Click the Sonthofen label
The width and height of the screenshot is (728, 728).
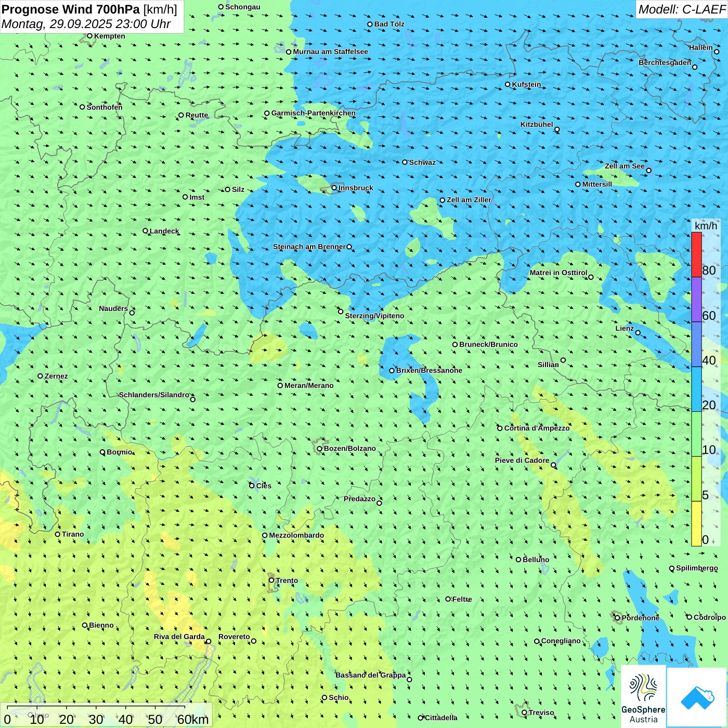[105, 107]
